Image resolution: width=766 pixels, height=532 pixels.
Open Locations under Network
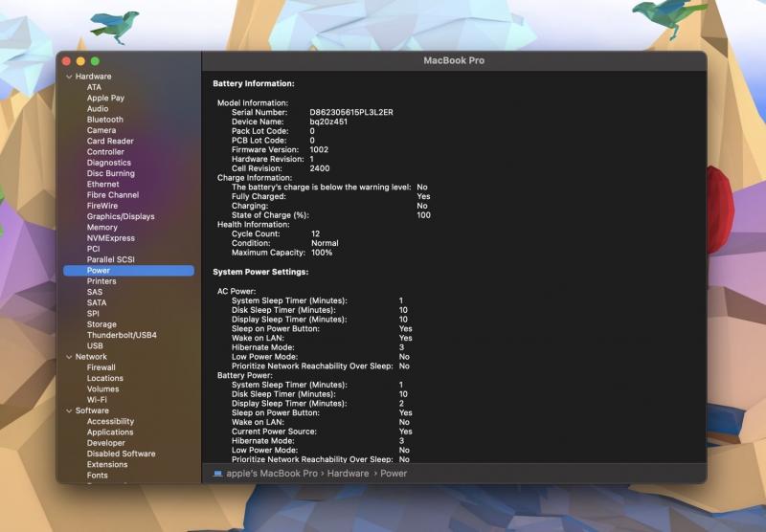coord(105,378)
